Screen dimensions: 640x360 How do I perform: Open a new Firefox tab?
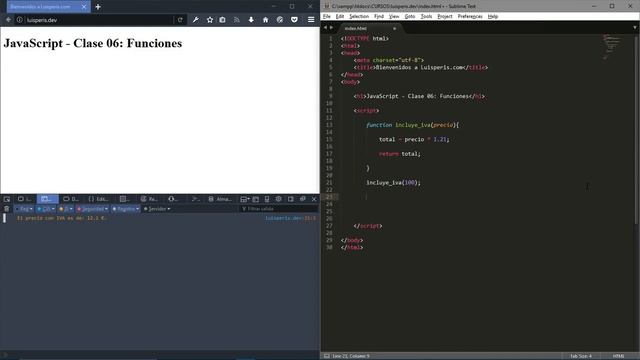(98, 7)
